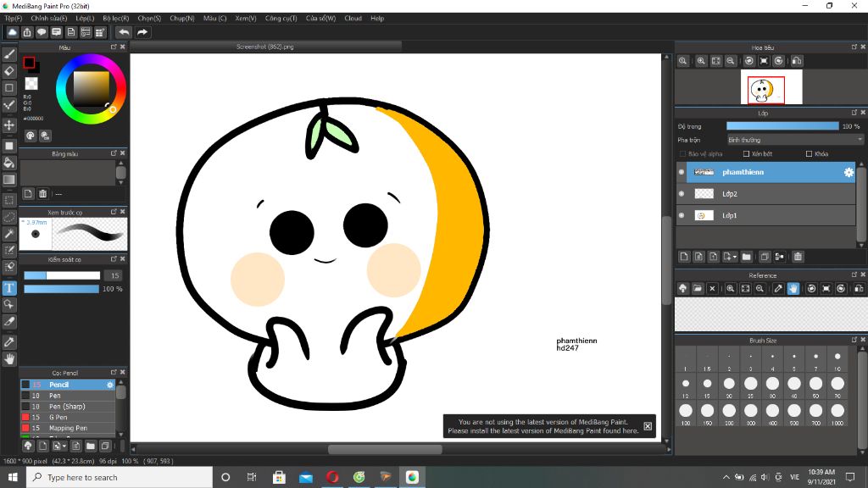Viewport: 868px width, 488px height.
Task: Activate the Reference panel eyedropper
Action: pyautogui.click(x=778, y=288)
